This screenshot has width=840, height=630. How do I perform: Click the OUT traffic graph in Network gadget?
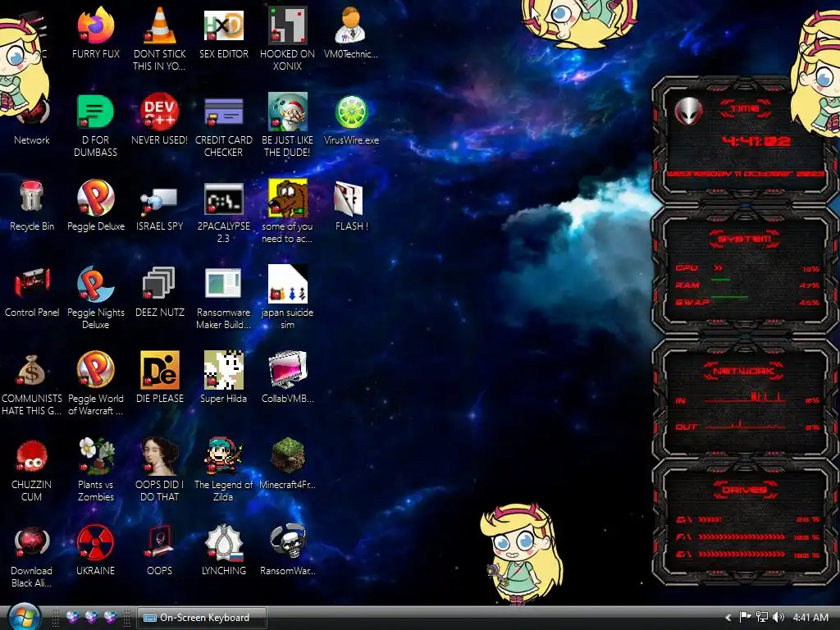[x=745, y=425]
